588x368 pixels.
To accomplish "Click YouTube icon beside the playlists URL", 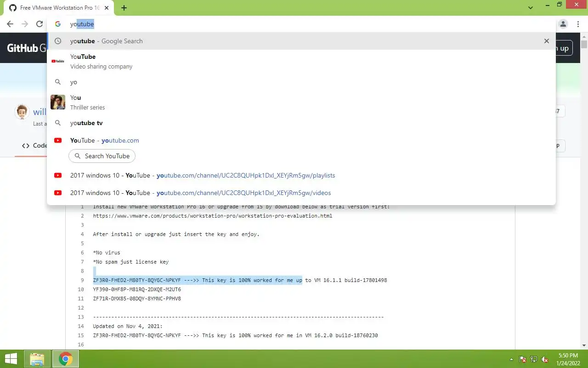I will pos(58,175).
